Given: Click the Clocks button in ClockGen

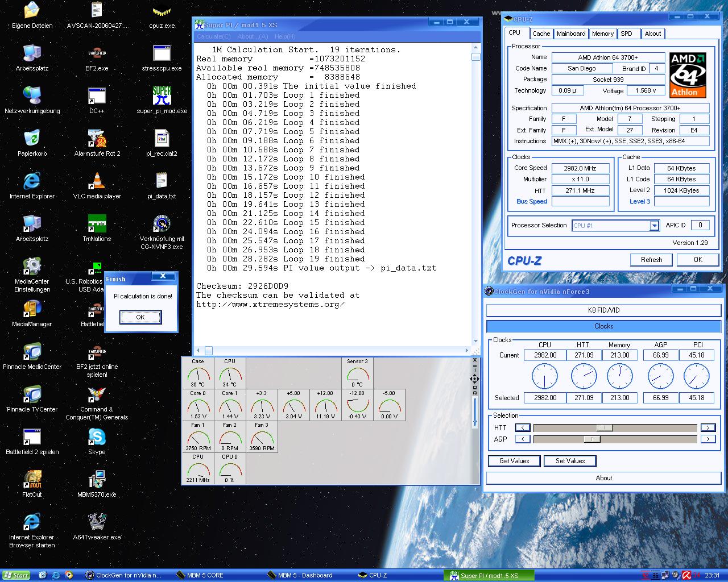Looking at the screenshot, I should (604, 326).
